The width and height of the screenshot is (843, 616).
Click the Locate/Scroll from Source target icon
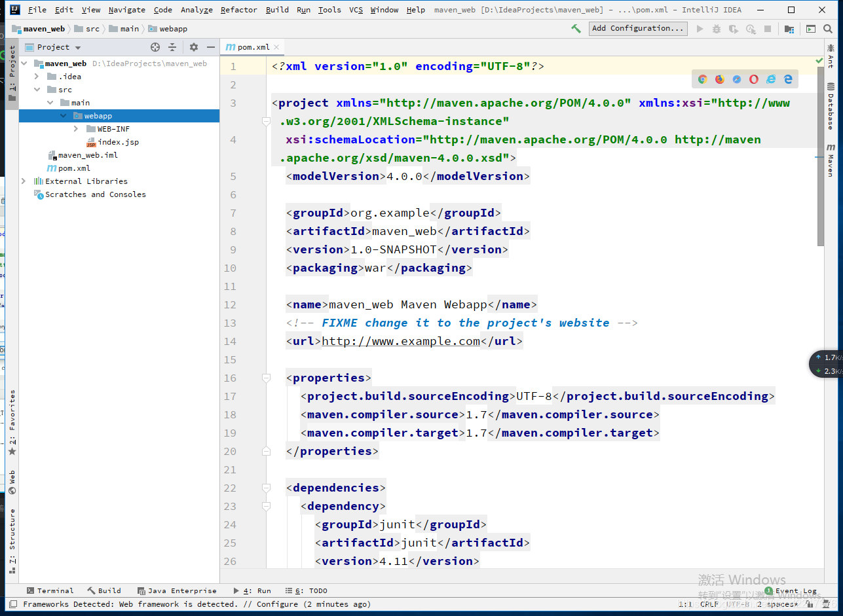(x=155, y=47)
